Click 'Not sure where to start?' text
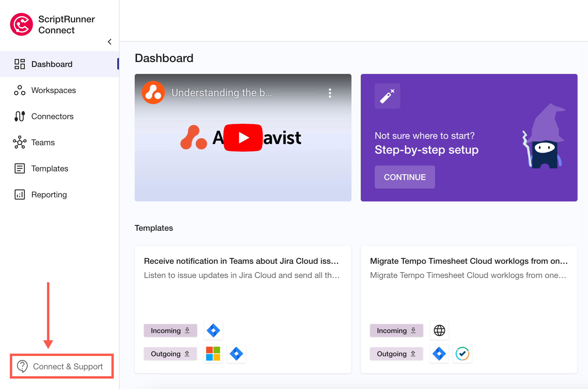This screenshot has width=588, height=389. pos(425,136)
